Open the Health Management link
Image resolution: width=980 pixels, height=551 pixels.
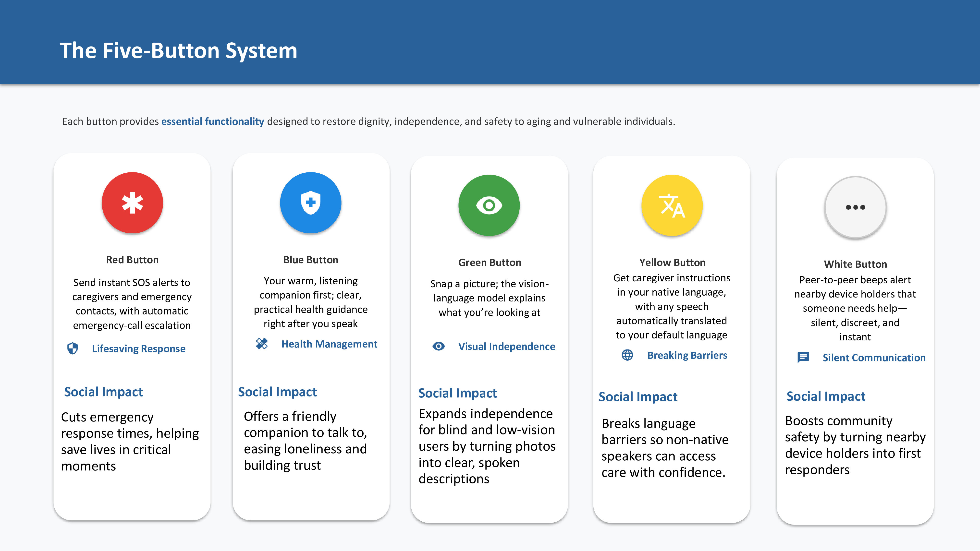[329, 344]
